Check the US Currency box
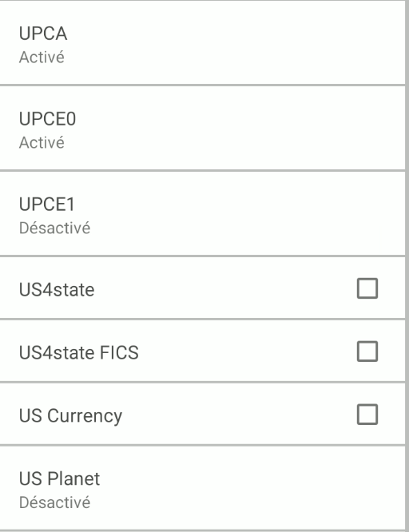This screenshot has width=409, height=532. pos(367,415)
